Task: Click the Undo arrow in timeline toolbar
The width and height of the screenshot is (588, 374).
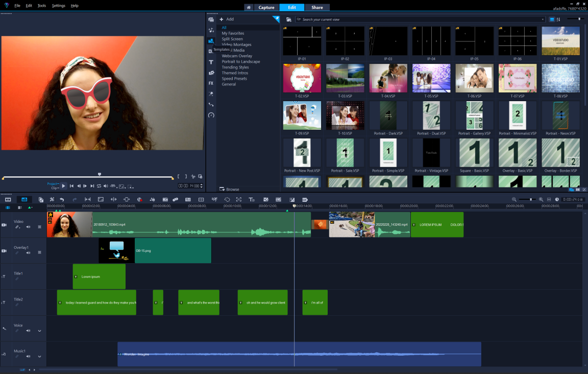Action: point(62,199)
